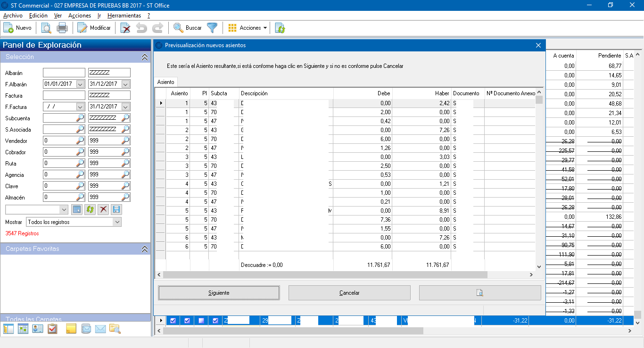Click the calendar icon at panel bottom

[23, 329]
